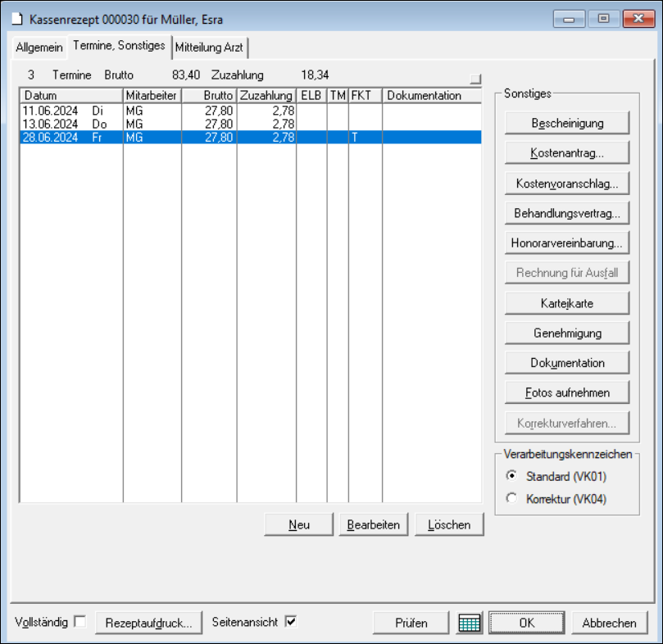Switch to the Allgemein tab

pos(39,48)
